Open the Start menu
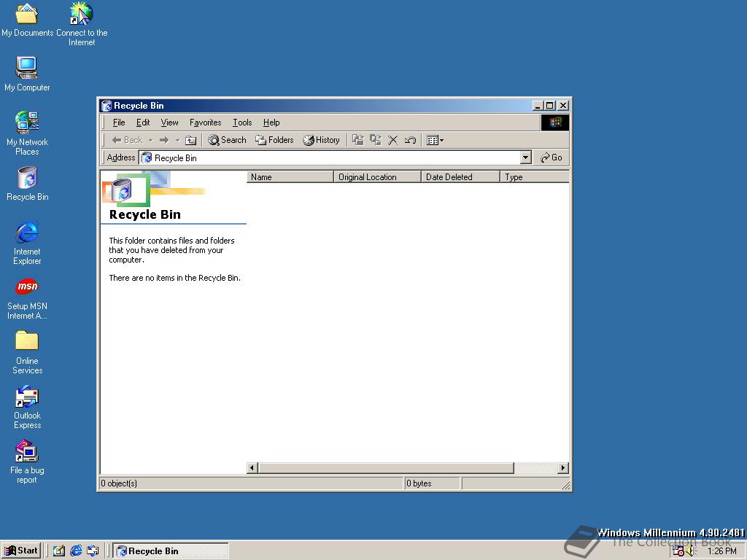Viewport: 747px width, 560px height. click(x=21, y=551)
